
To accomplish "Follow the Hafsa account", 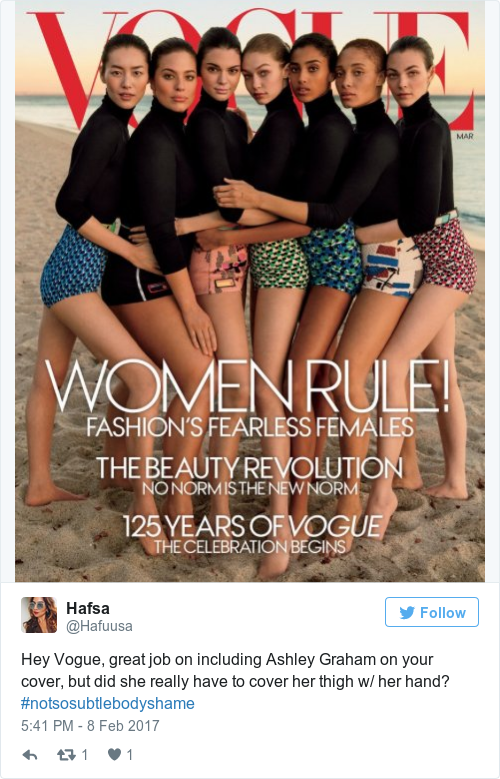I will click(x=432, y=612).
